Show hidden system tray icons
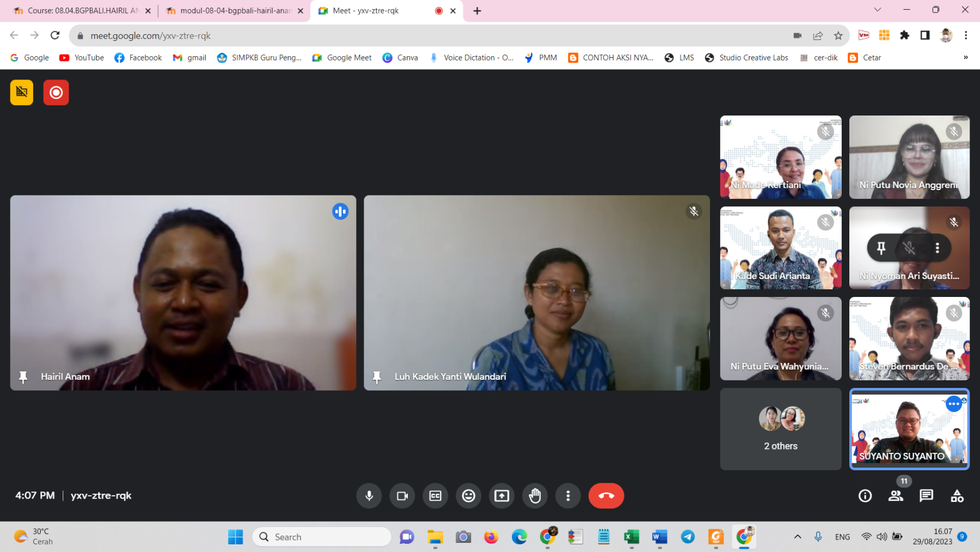Image resolution: width=980 pixels, height=552 pixels. [798, 537]
